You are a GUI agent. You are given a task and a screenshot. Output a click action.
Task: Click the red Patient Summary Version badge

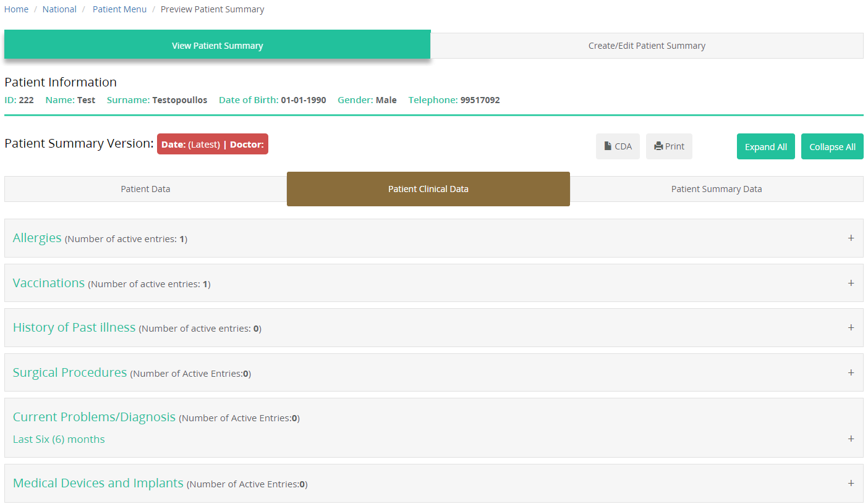pos(212,144)
